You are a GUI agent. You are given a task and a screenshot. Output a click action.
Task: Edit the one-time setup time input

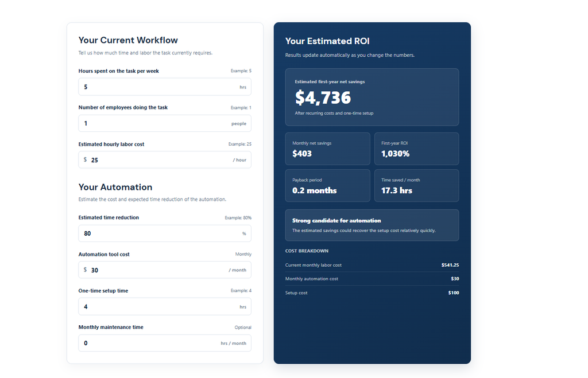click(x=165, y=306)
